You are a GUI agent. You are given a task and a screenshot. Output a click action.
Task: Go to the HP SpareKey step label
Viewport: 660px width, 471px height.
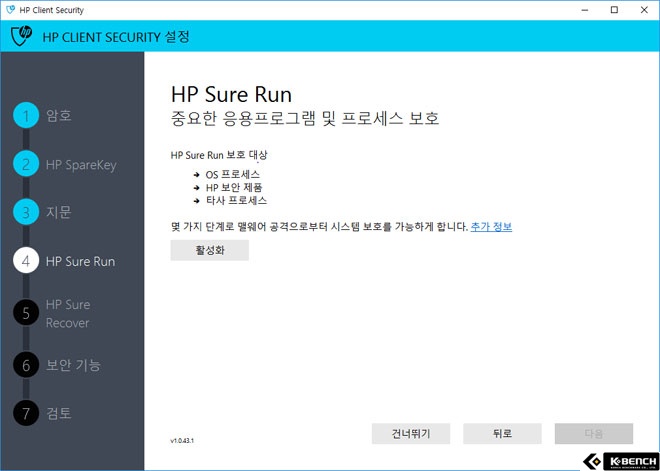(x=81, y=165)
